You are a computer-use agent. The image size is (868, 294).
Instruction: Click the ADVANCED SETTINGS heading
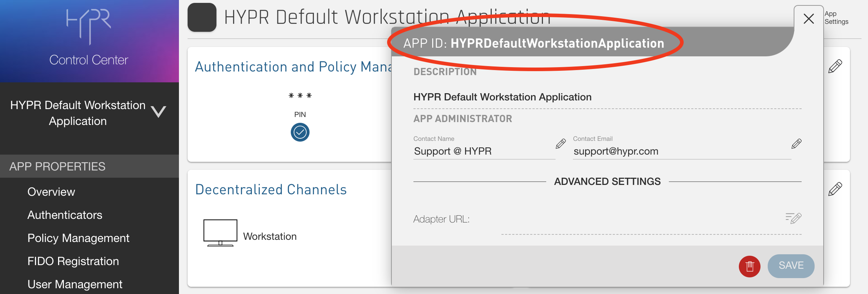click(608, 181)
